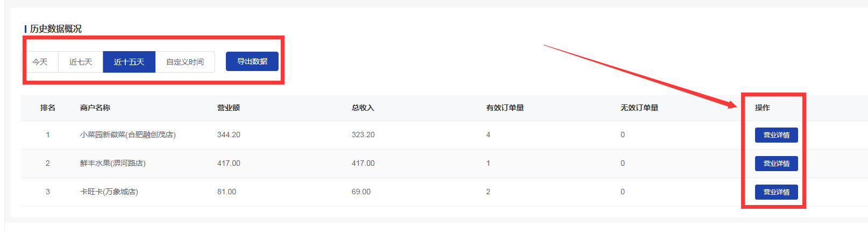Click the 商户名称 column header
This screenshot has width=868, height=233.
pos(95,108)
